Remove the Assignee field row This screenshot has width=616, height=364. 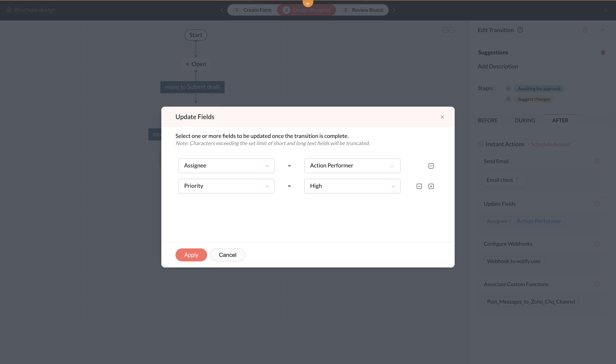431,166
